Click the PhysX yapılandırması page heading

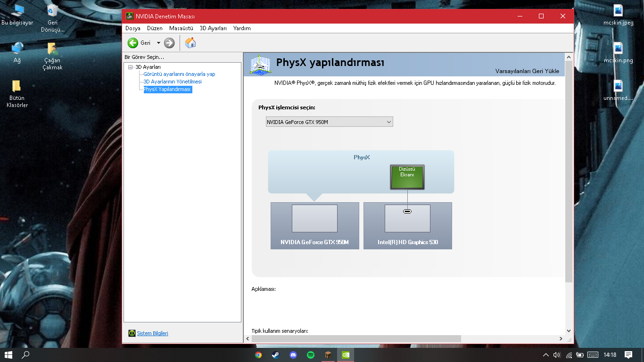[330, 62]
